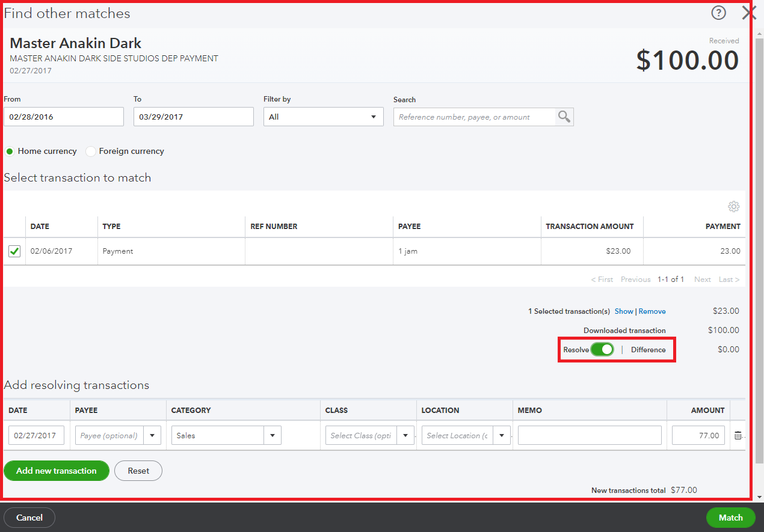Open the Select Location dropdown
Viewport: 764px width, 532px height.
point(502,435)
